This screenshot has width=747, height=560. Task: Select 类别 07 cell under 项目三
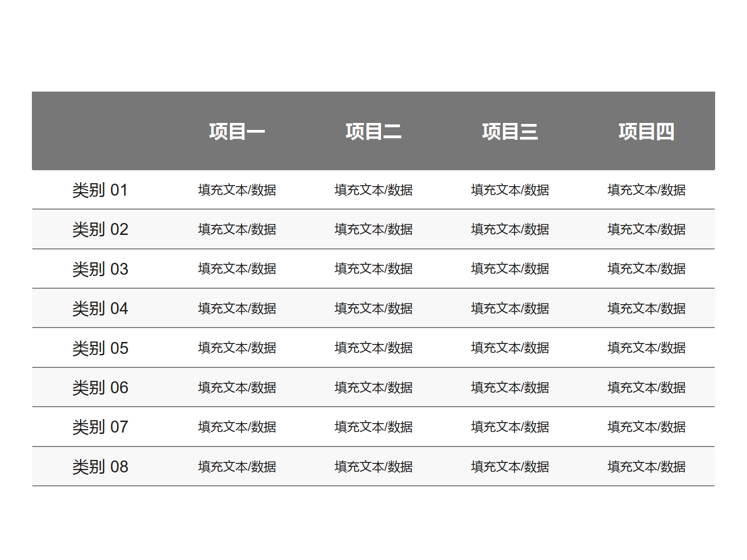510,427
